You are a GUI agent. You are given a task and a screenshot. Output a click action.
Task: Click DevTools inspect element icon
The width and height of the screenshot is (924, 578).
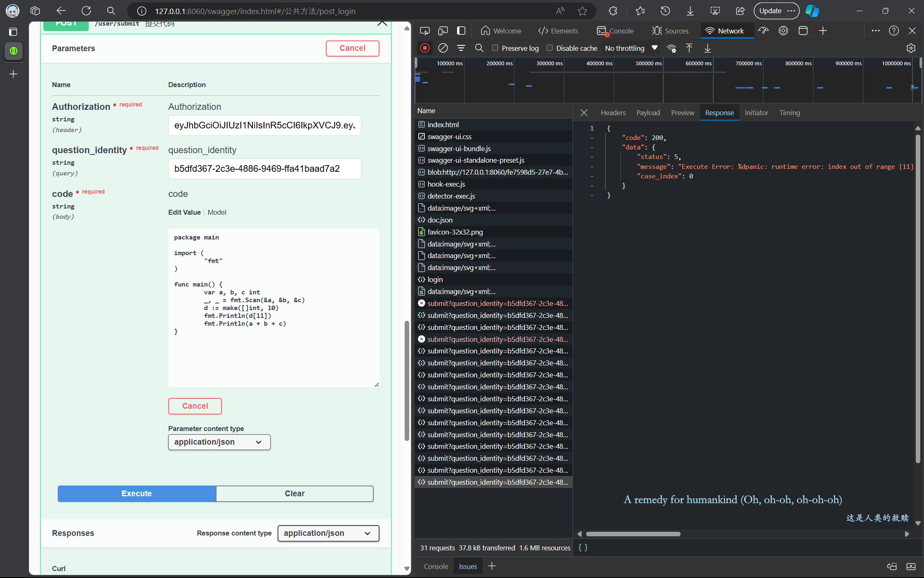coord(424,31)
